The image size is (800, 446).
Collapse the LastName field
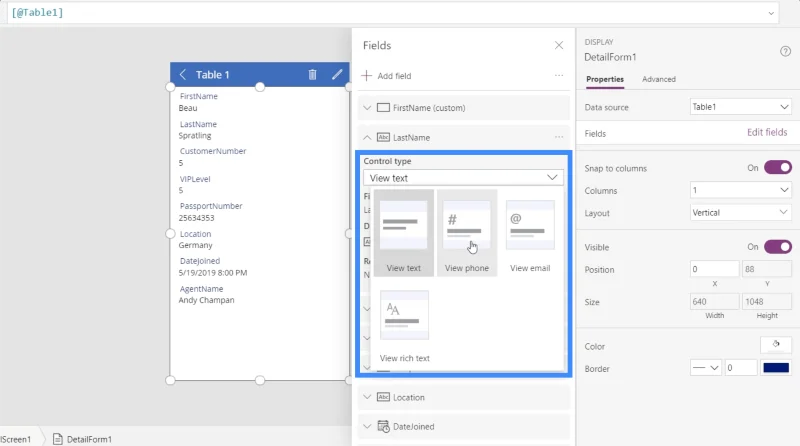coord(367,137)
